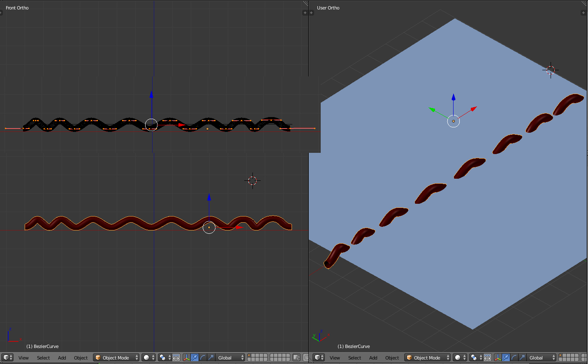Enable scale manipulator in left viewport header
The height and width of the screenshot is (364, 588).
[211, 357]
